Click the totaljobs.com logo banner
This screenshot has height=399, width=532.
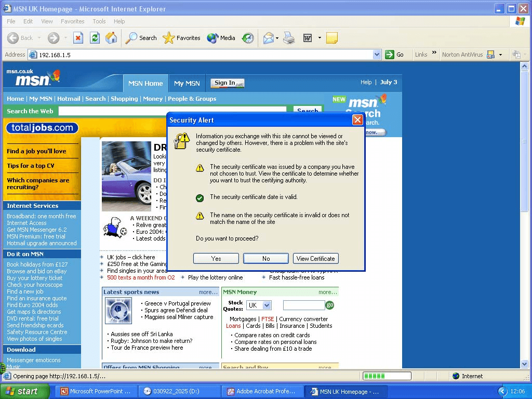[42, 128]
